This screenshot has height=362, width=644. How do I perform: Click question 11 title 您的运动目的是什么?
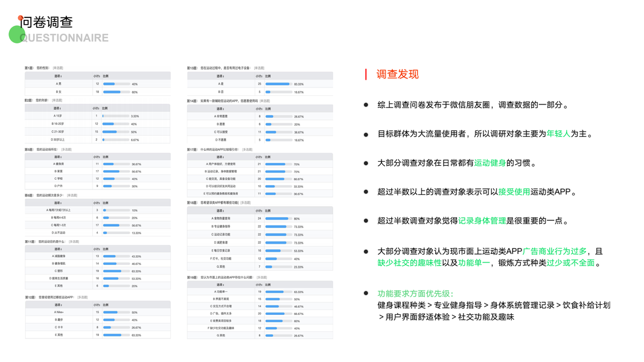(x=52, y=242)
